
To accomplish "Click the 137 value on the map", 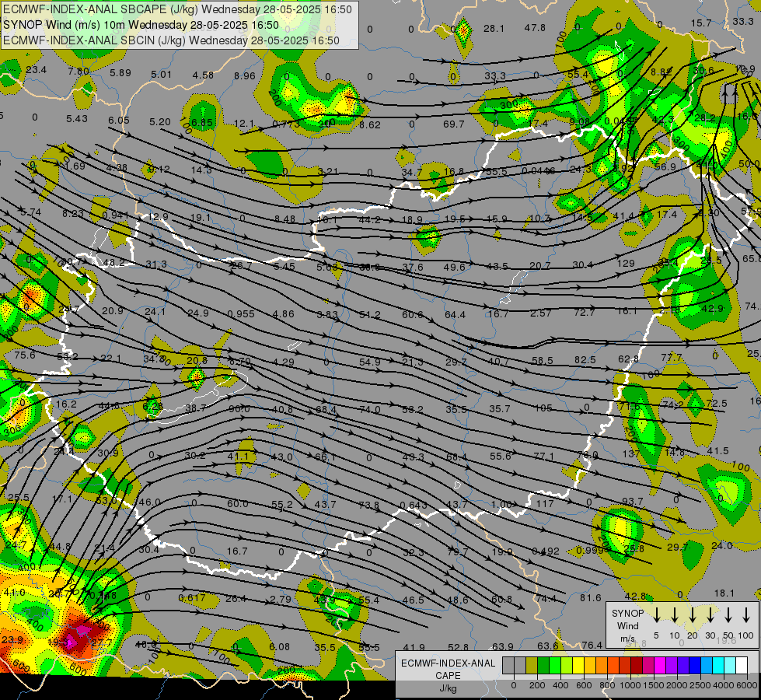I will click(631, 453).
